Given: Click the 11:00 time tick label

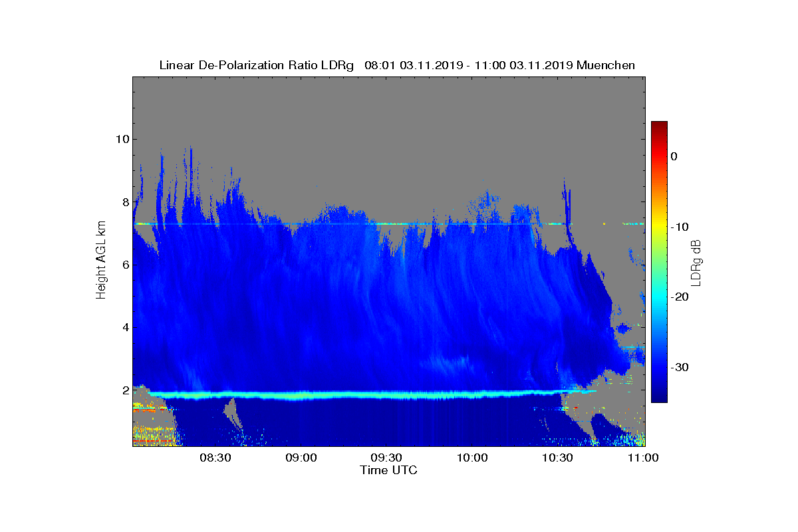Looking at the screenshot, I should [x=642, y=458].
